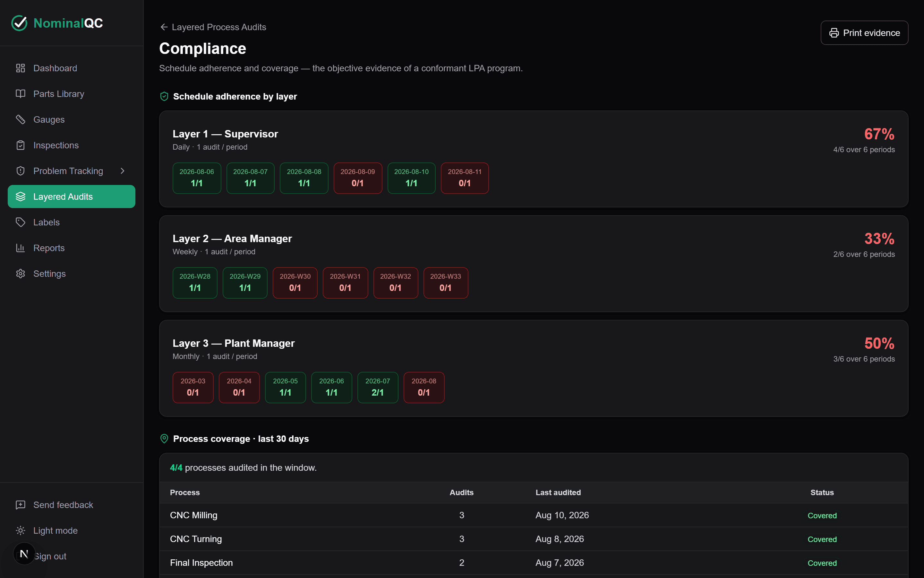Click the Covered status for CNC Milling
The height and width of the screenshot is (578, 924).
(x=822, y=516)
